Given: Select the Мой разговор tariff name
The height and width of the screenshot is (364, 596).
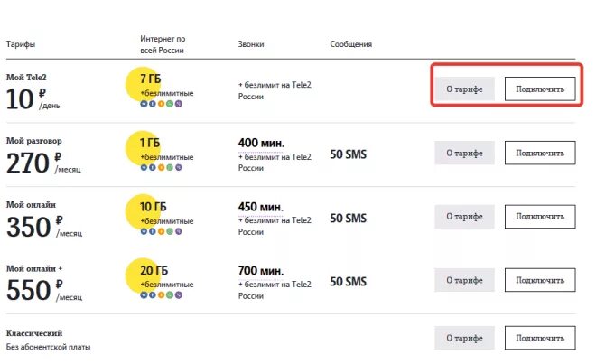Looking at the screenshot, I should coord(34,141).
